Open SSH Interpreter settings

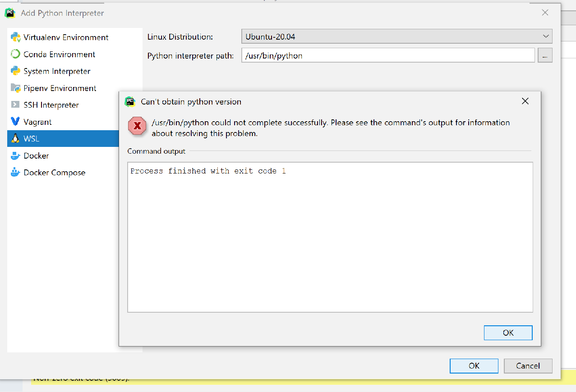click(x=63, y=105)
